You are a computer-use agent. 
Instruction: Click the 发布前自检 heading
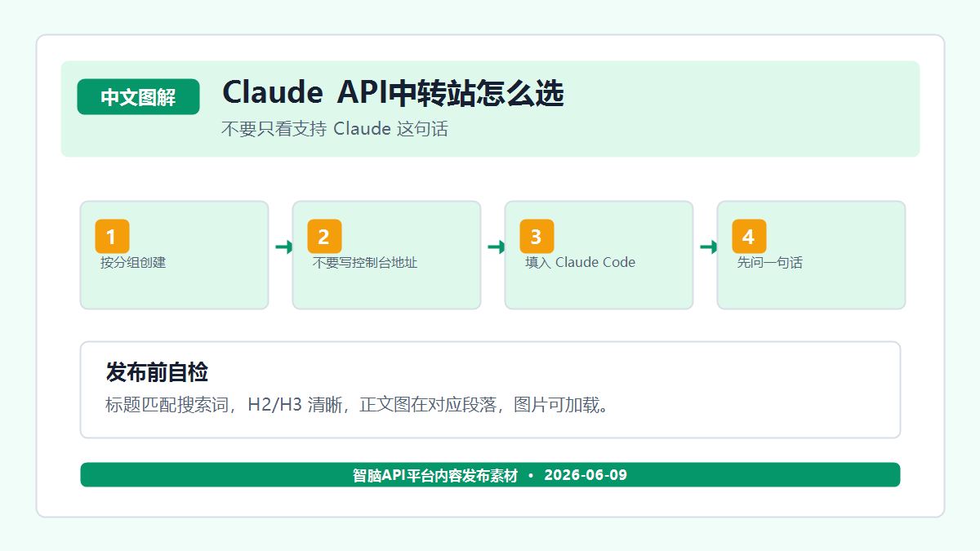click(157, 372)
